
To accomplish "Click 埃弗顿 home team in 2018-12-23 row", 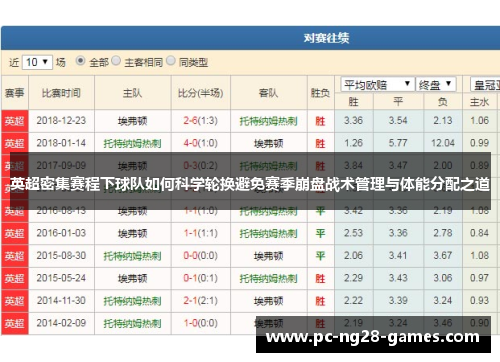I will pyautogui.click(x=132, y=121).
